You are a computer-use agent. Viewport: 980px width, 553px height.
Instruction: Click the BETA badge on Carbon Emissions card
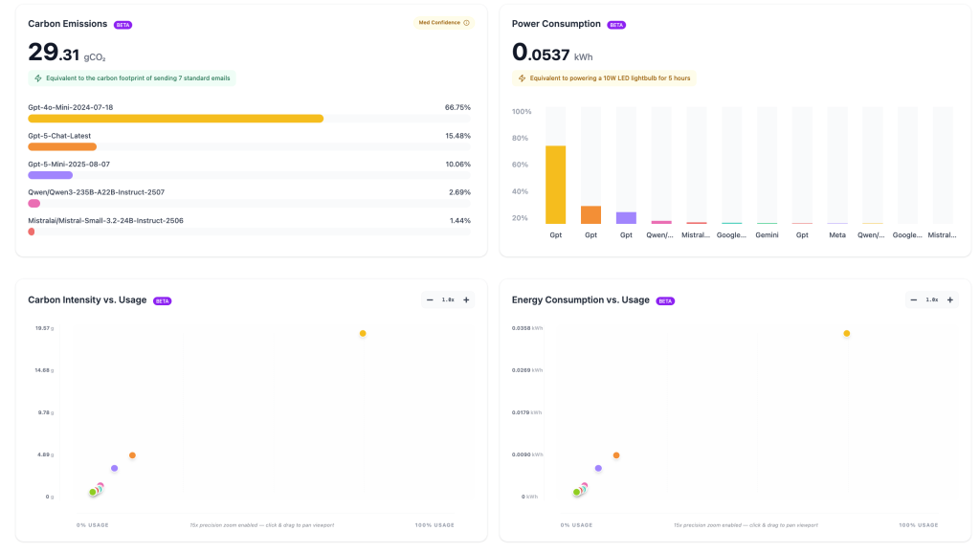click(x=124, y=23)
